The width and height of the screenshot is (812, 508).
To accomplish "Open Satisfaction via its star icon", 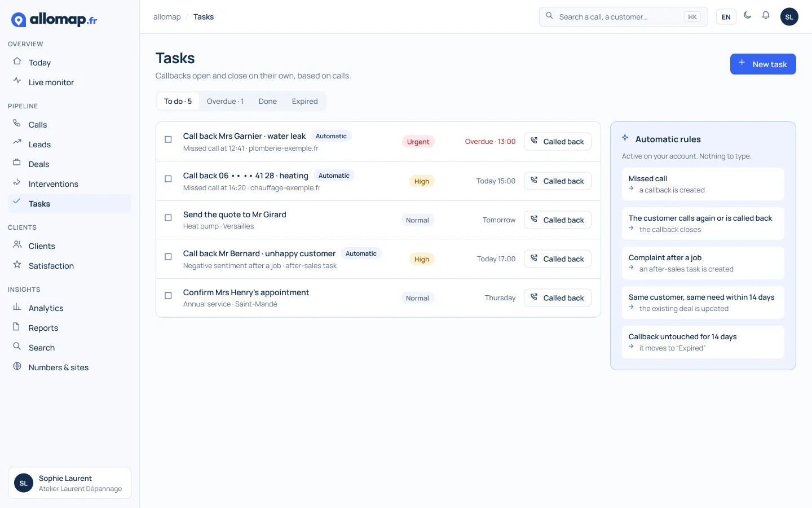I will tap(17, 265).
